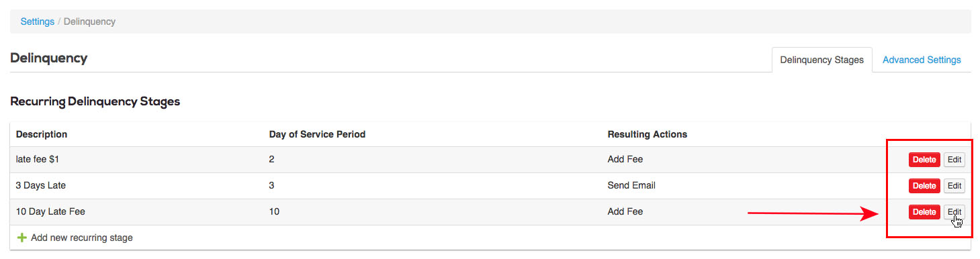
Task: Click the Resulting Actions column header
Action: [x=648, y=134]
